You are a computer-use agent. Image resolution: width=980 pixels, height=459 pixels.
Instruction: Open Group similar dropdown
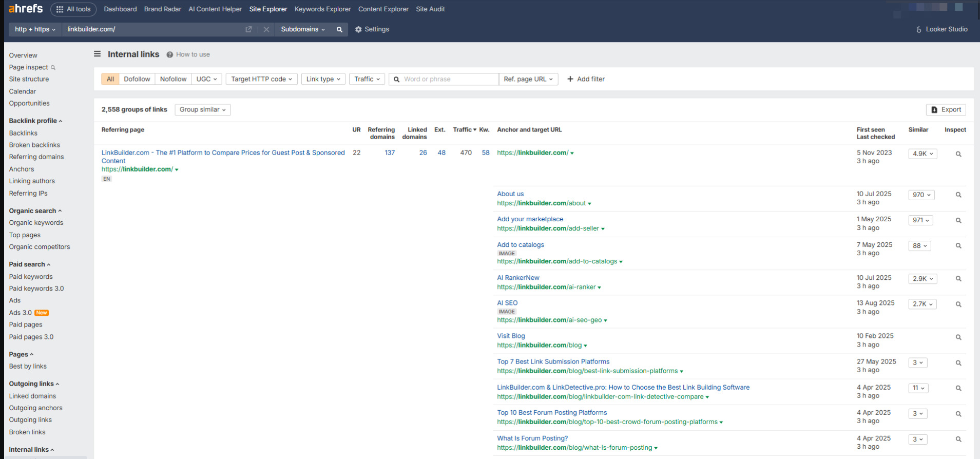tap(202, 109)
